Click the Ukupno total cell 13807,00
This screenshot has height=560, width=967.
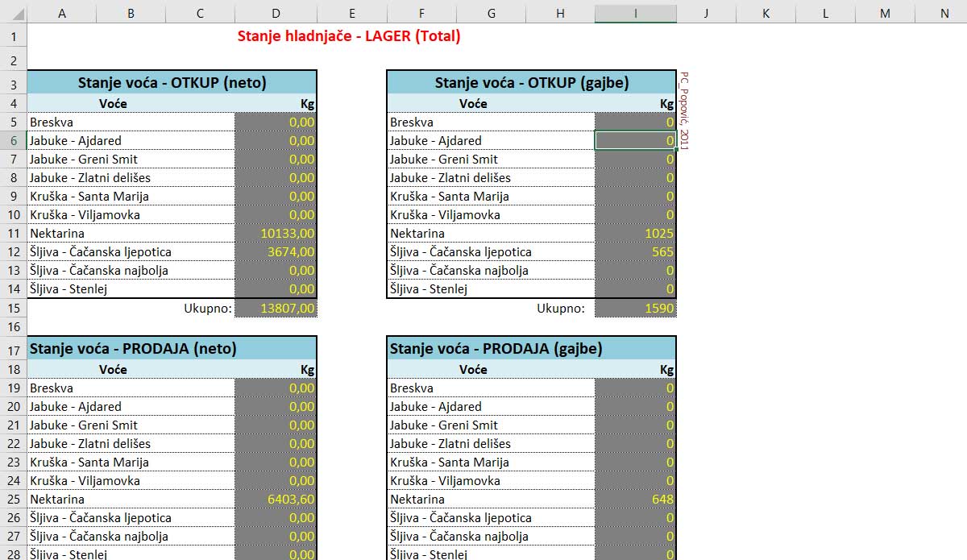[x=276, y=308]
